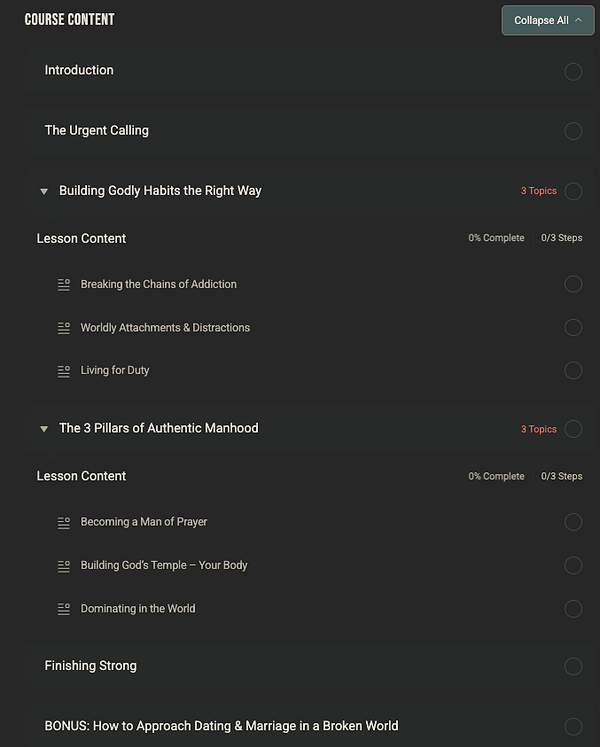Open the Introduction lesson
600x747 pixels.
(x=79, y=70)
